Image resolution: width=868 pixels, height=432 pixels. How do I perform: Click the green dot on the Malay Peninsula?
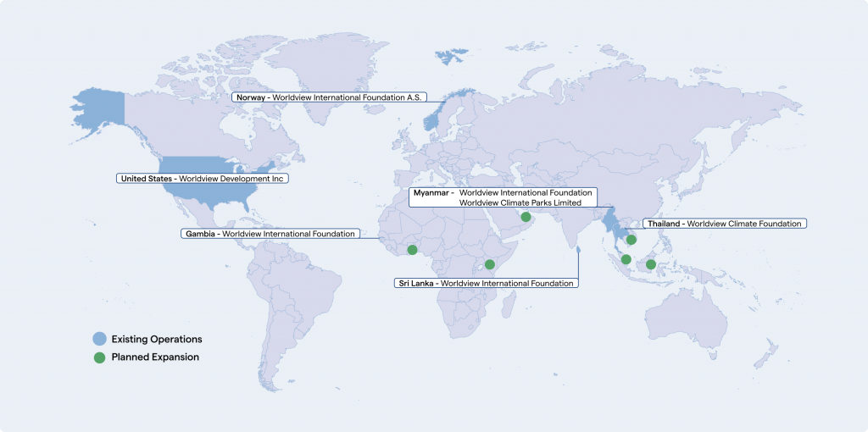click(626, 259)
